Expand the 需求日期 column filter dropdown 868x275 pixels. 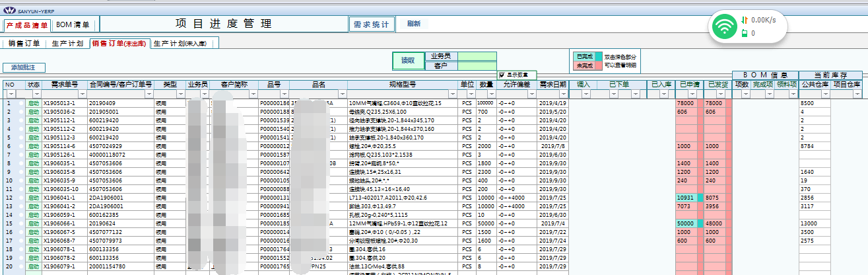[x=564, y=94]
